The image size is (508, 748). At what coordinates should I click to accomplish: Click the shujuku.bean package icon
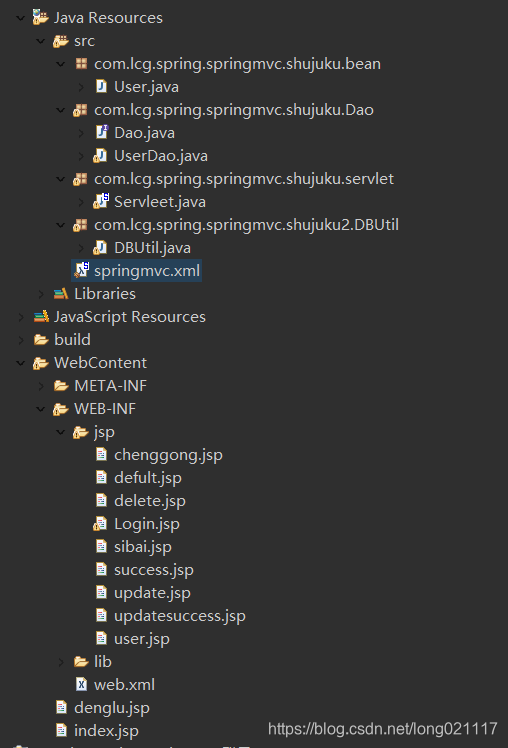pos(81,63)
